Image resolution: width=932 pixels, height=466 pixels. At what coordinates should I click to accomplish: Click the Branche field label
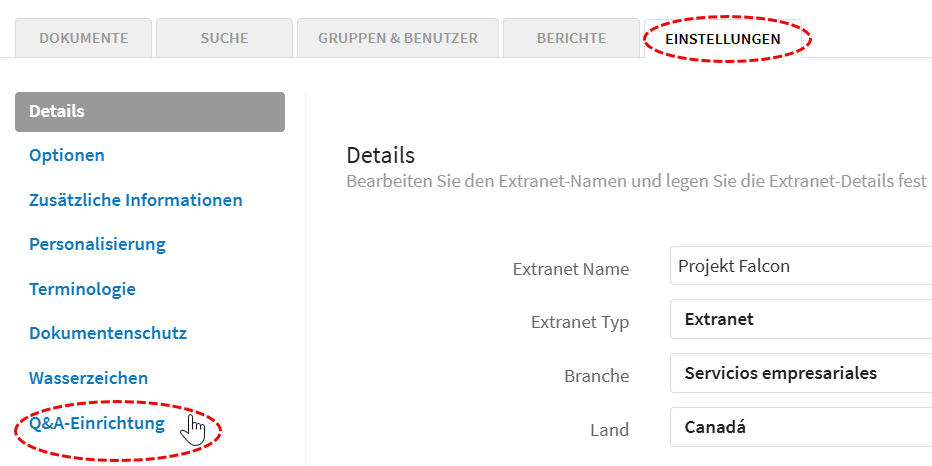[x=596, y=376]
